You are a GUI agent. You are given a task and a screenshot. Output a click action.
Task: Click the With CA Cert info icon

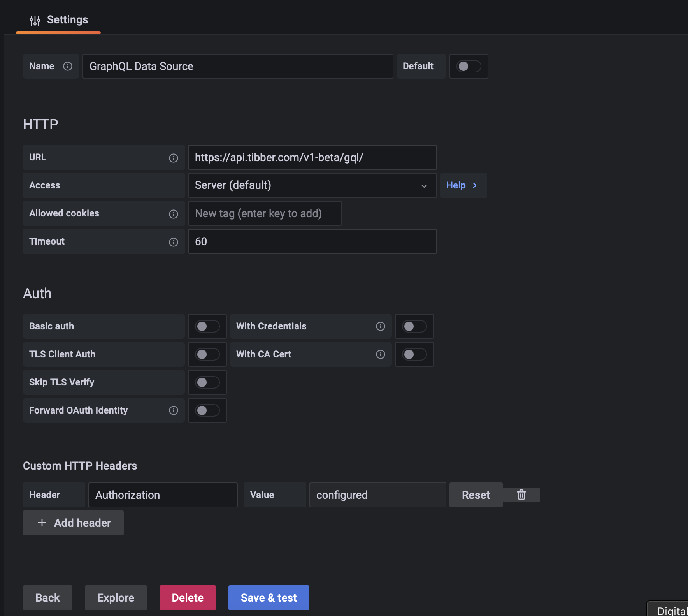[381, 354]
